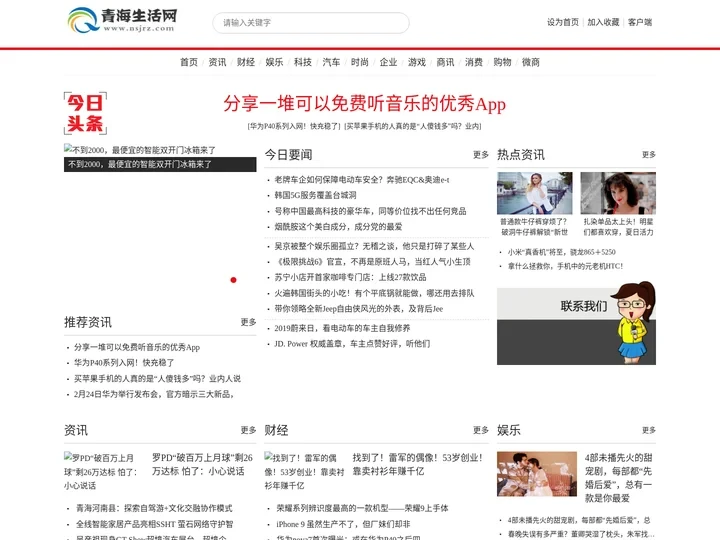
Task: Open article iPhone 9 虽然生产不了
Action: click(343, 524)
